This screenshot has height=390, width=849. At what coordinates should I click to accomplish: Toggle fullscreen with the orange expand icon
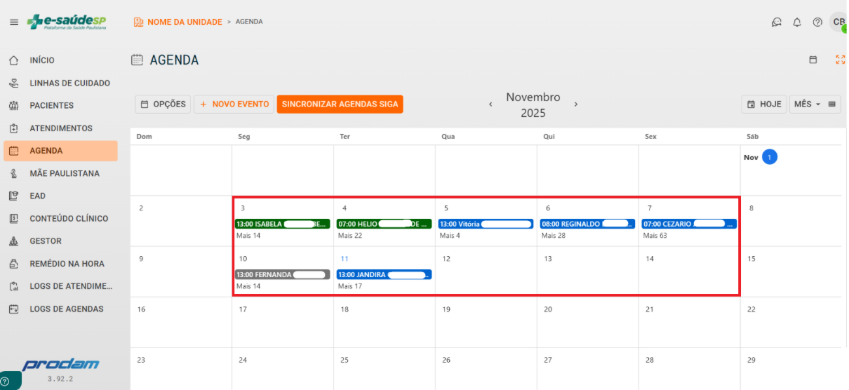pyautogui.click(x=840, y=60)
